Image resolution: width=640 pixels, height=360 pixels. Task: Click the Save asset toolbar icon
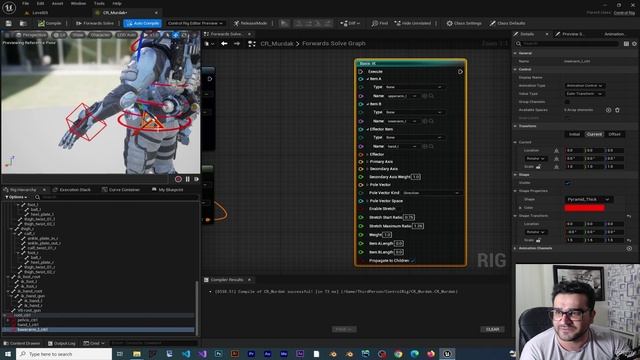9,23
